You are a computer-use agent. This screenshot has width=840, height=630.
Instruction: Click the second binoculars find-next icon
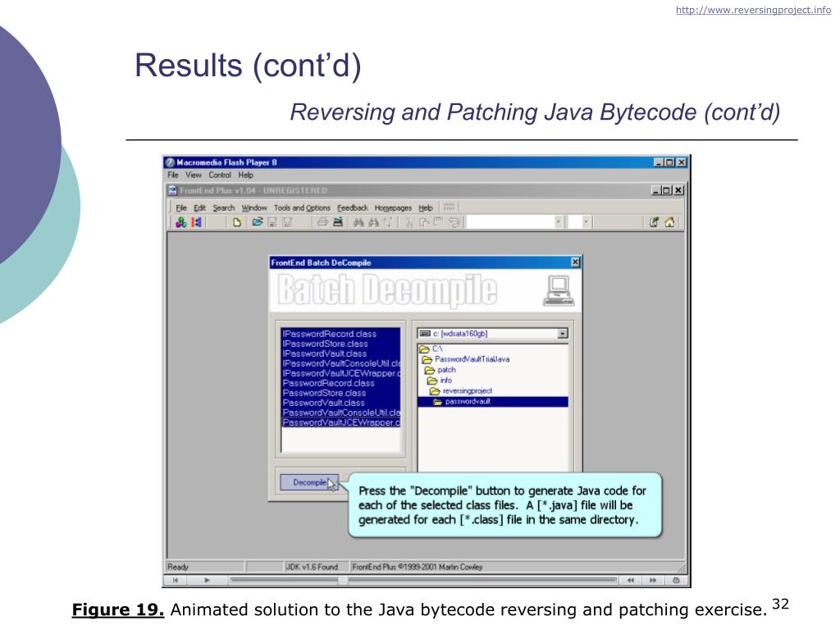click(374, 222)
